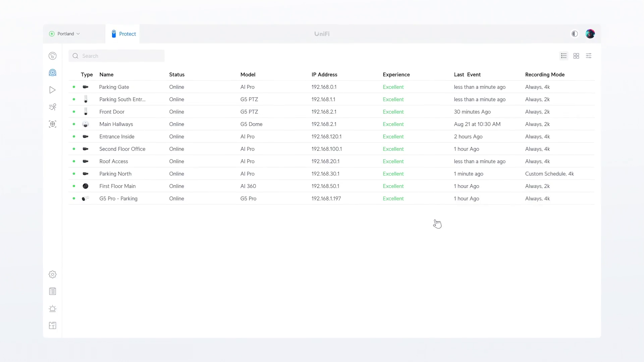The width and height of the screenshot is (644, 362).
Task: Open the Playback icon in sidebar
Action: click(52, 90)
